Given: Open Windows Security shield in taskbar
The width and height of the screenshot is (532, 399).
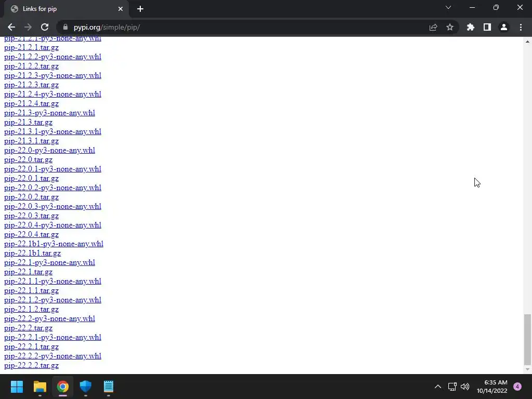Looking at the screenshot, I should click(x=86, y=387).
